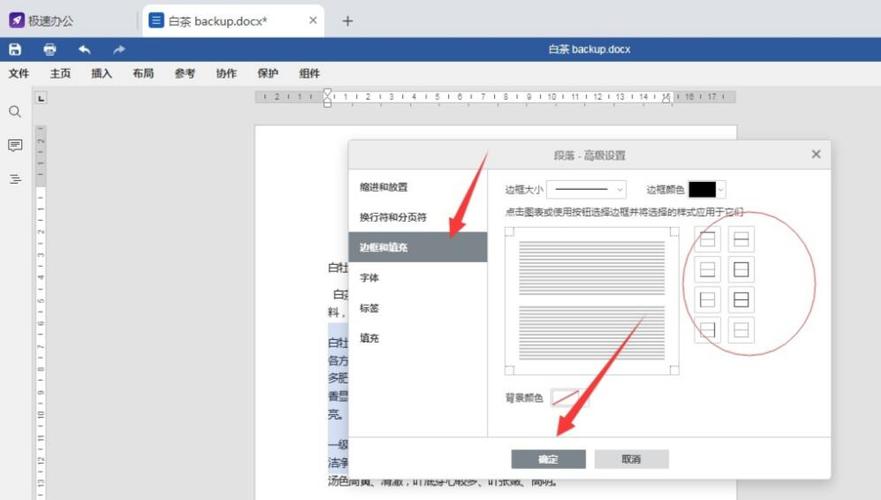Select the 标签 section in the dialog
This screenshot has width=881, height=500.
pos(417,308)
